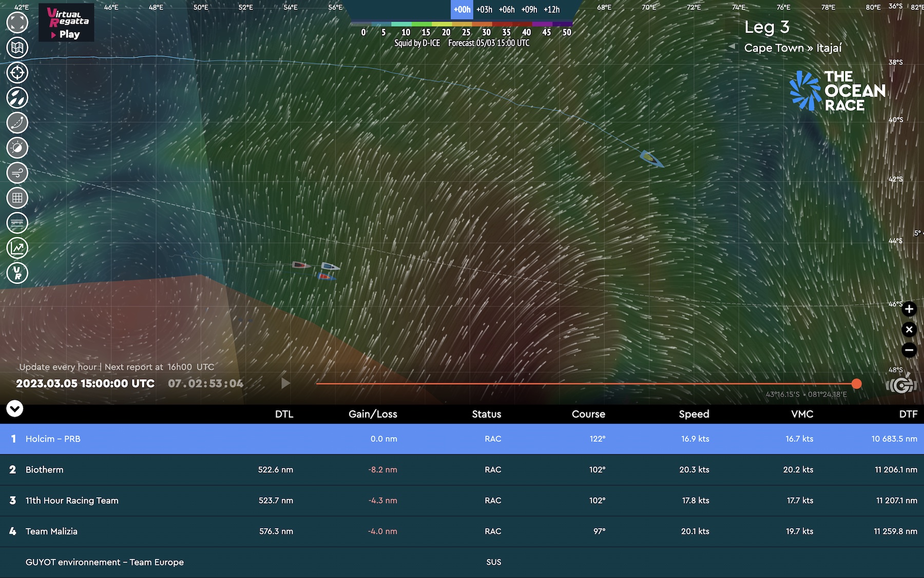Click the Cape Town » Itajaí route label
Image resolution: width=924 pixels, height=578 pixels.
(793, 48)
